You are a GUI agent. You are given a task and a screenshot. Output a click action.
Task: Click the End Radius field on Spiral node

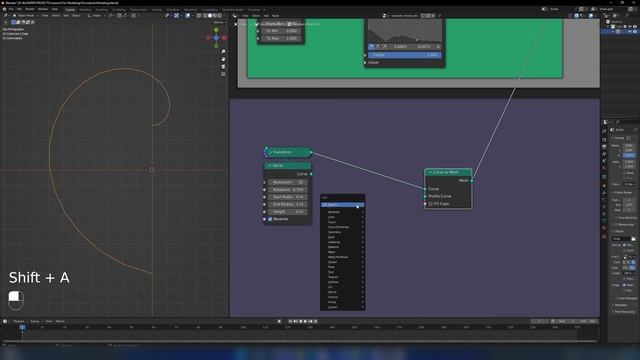click(x=288, y=204)
